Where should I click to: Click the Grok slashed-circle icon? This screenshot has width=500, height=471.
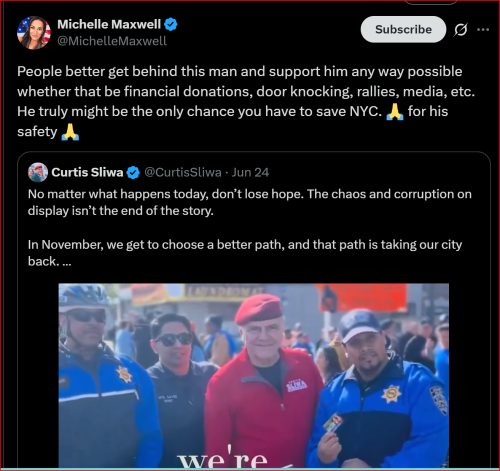pyautogui.click(x=460, y=30)
